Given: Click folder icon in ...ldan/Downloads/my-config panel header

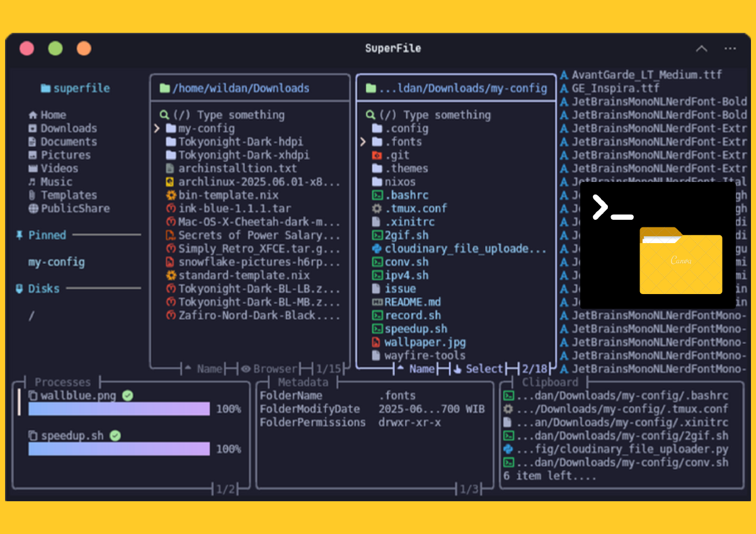Looking at the screenshot, I should pos(371,88).
